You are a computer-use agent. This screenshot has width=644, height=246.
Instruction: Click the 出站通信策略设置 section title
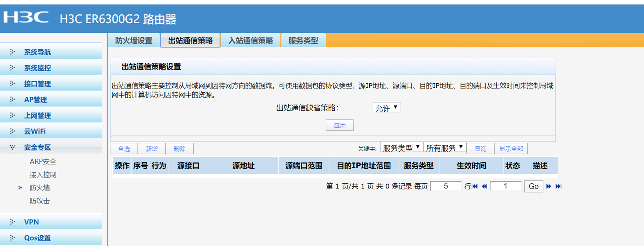tap(151, 67)
